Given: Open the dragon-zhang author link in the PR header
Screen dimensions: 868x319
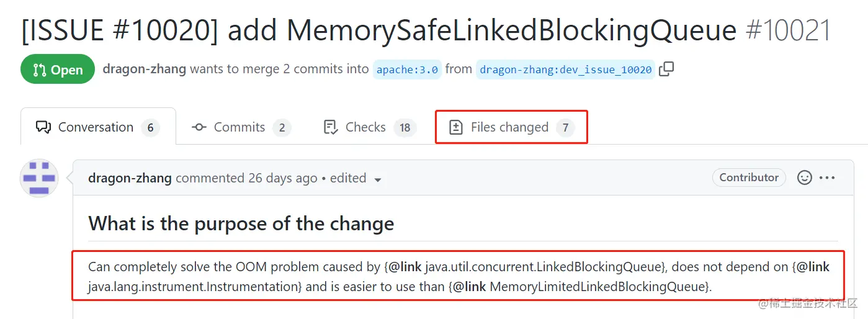Looking at the screenshot, I should [x=144, y=69].
